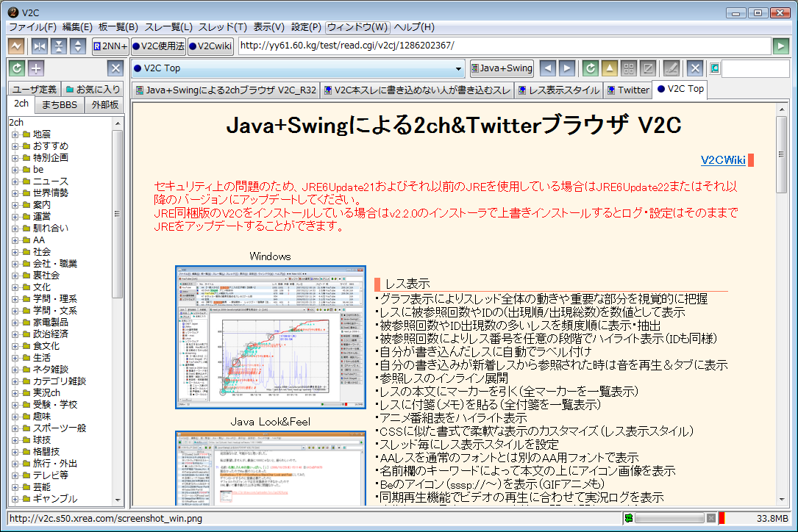Expand the 学問・理系 tree node
The width and height of the screenshot is (798, 532).
[15, 299]
